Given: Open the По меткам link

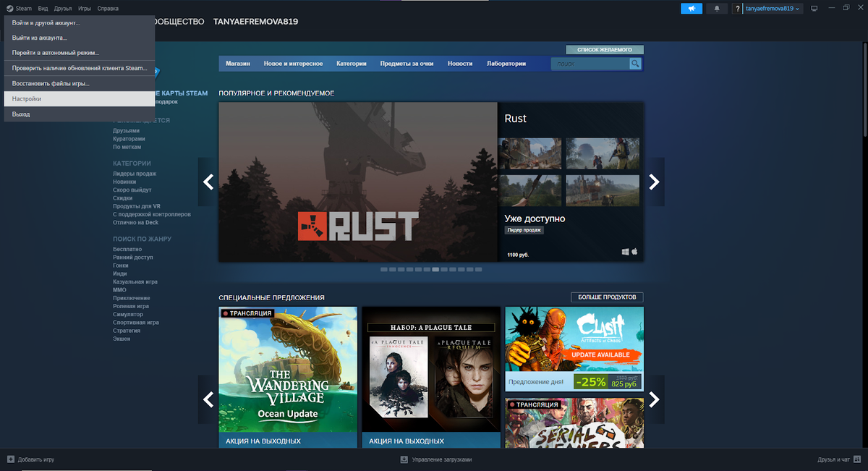Looking at the screenshot, I should [127, 147].
